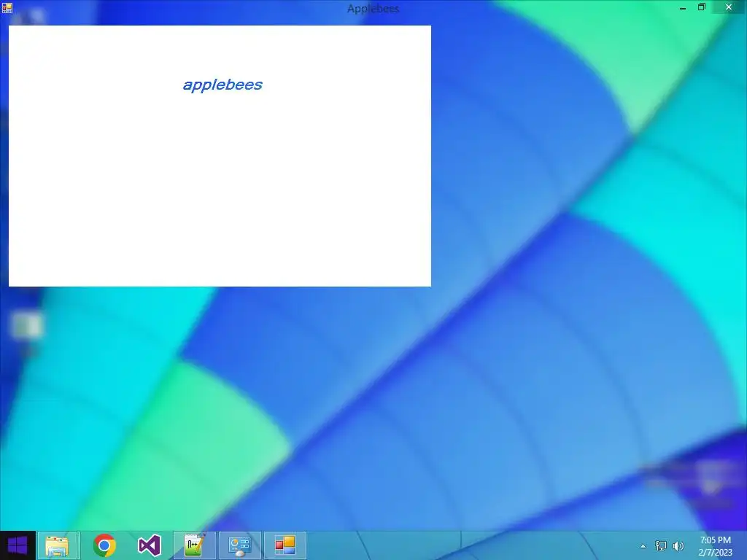Show hidden system tray icons

(643, 546)
